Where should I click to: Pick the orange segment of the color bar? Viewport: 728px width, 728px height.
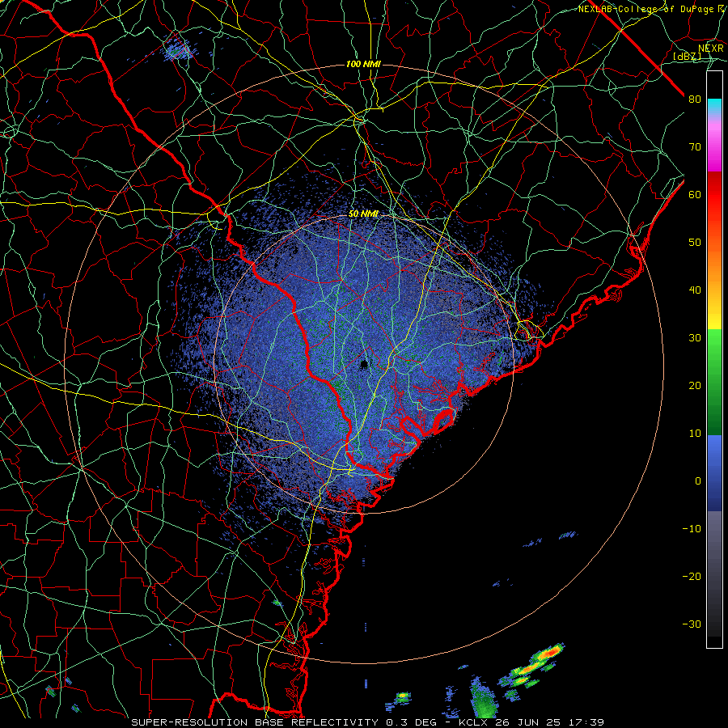tap(714, 260)
